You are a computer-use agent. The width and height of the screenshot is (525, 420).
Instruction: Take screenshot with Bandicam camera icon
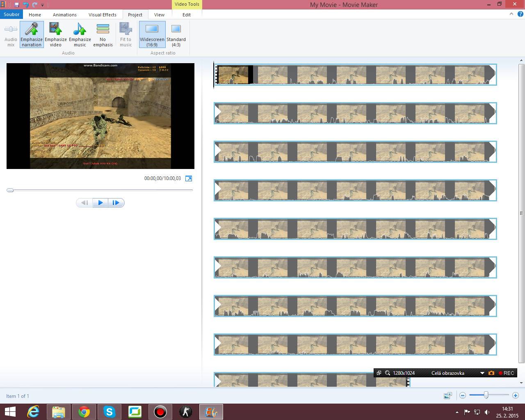[x=491, y=373]
